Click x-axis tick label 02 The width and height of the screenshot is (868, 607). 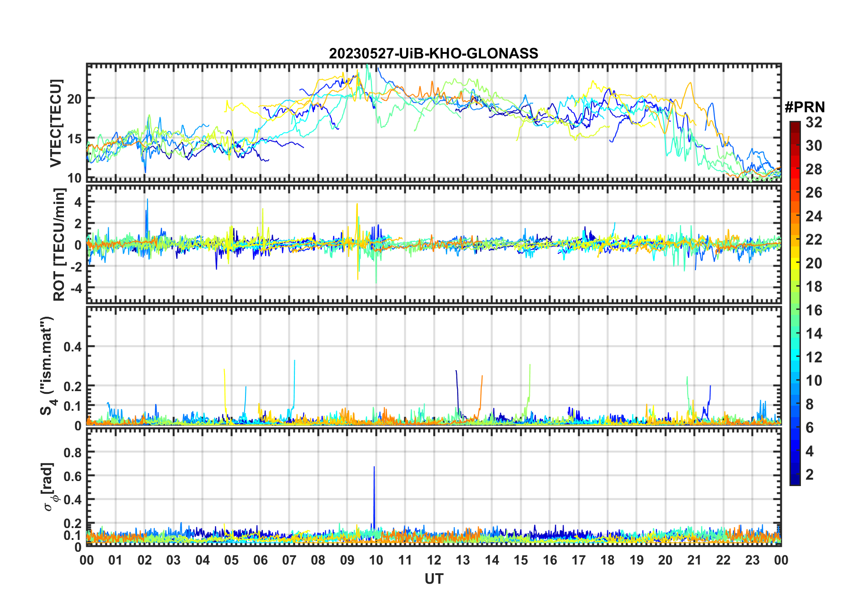click(145, 560)
